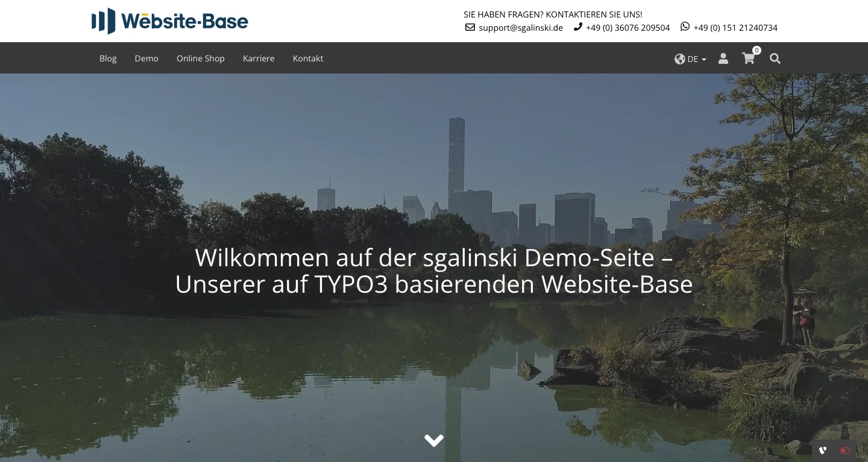
Task: Toggle the red switch at bottom right
Action: [844, 450]
